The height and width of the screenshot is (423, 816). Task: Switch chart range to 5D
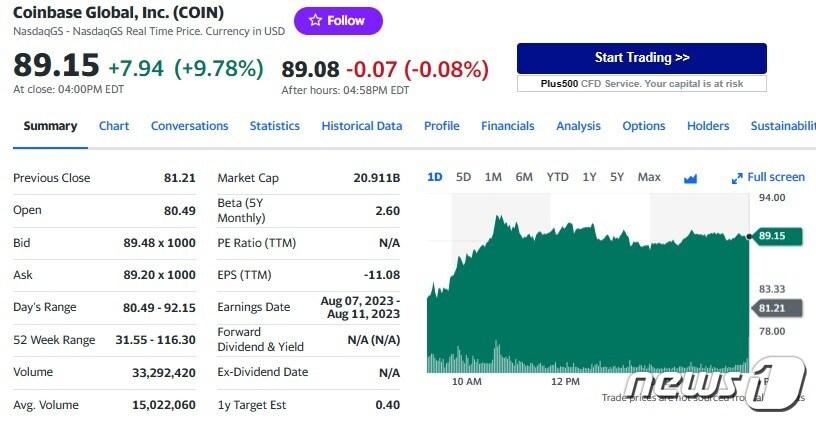click(x=463, y=177)
